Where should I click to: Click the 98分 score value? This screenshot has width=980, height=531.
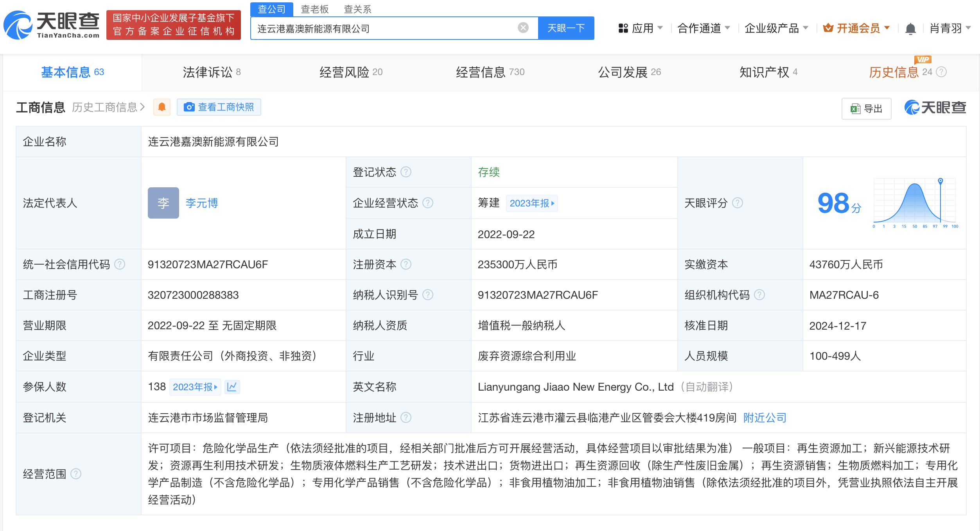point(839,203)
